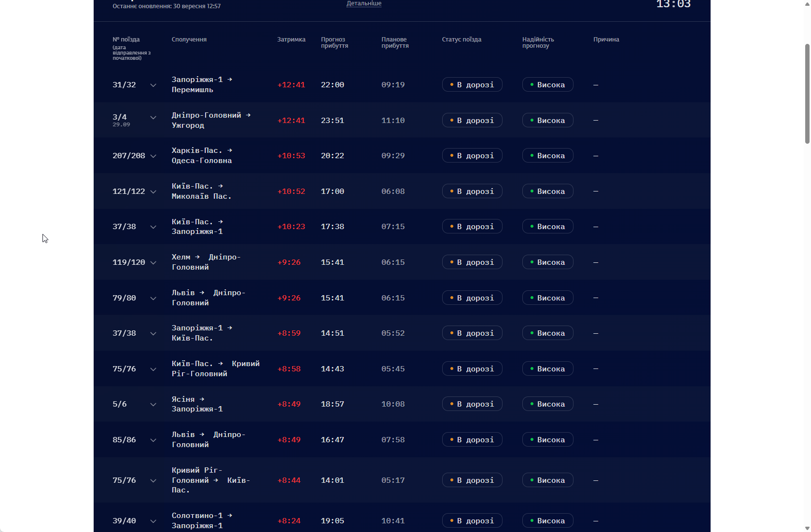
Task: Click the delay value +8:58
Action: click(289, 369)
